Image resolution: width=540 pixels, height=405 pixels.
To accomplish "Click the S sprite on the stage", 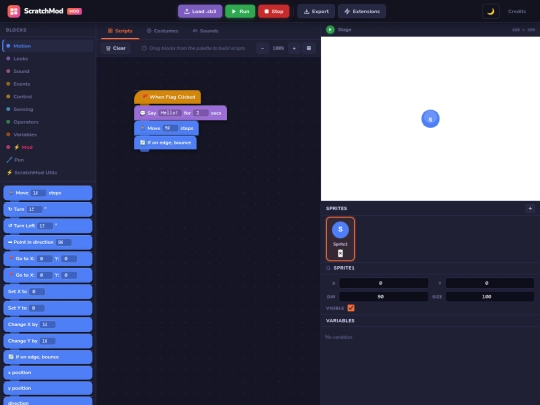I will tap(430, 119).
